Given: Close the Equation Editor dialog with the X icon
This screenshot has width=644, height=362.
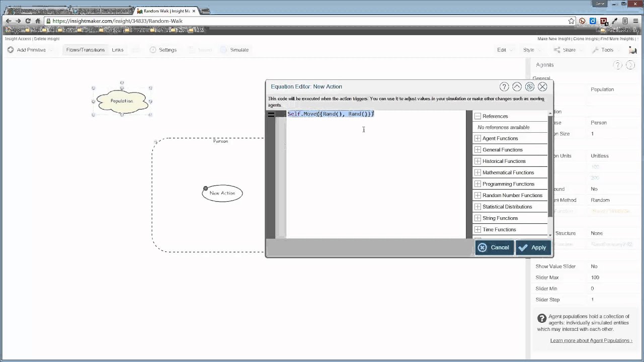Looking at the screenshot, I should tap(542, 86).
